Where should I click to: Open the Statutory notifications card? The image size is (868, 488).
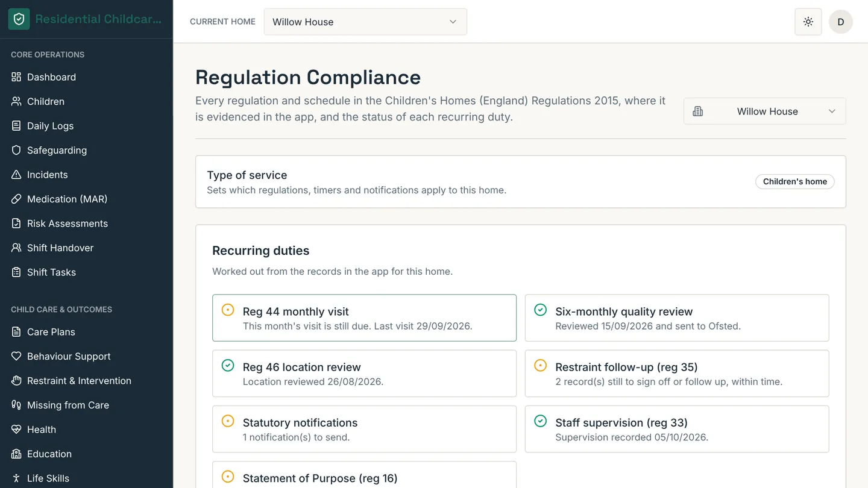(364, 429)
